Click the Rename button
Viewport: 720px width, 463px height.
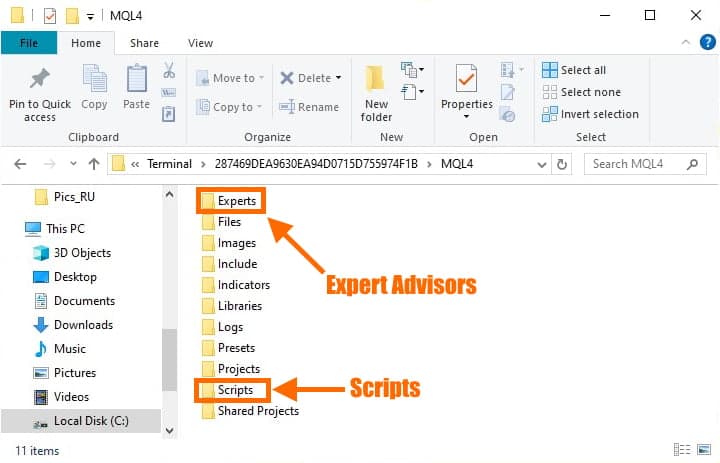tap(309, 107)
